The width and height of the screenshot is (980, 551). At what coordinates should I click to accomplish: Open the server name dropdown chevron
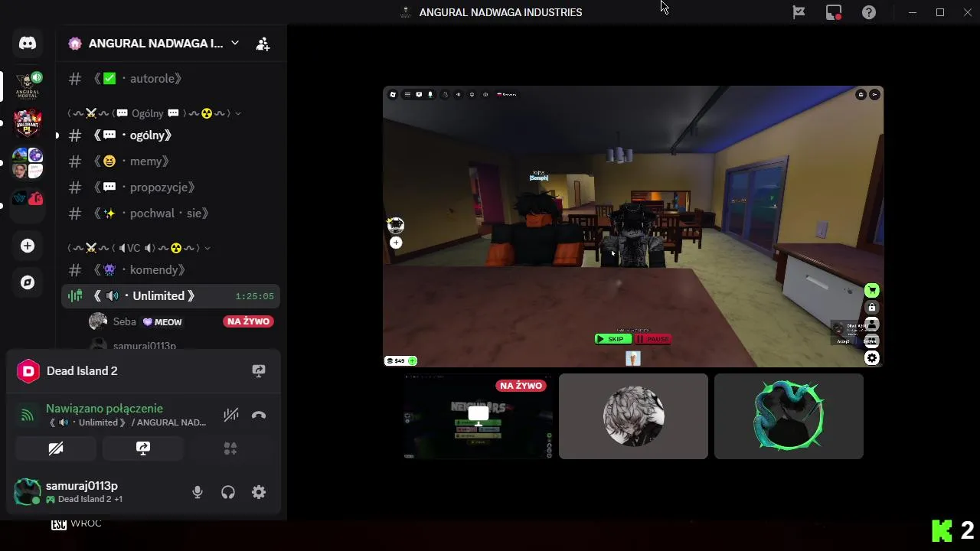(235, 43)
